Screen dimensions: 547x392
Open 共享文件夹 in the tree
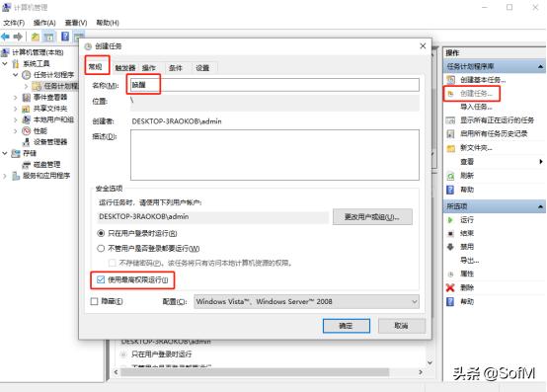click(x=50, y=109)
